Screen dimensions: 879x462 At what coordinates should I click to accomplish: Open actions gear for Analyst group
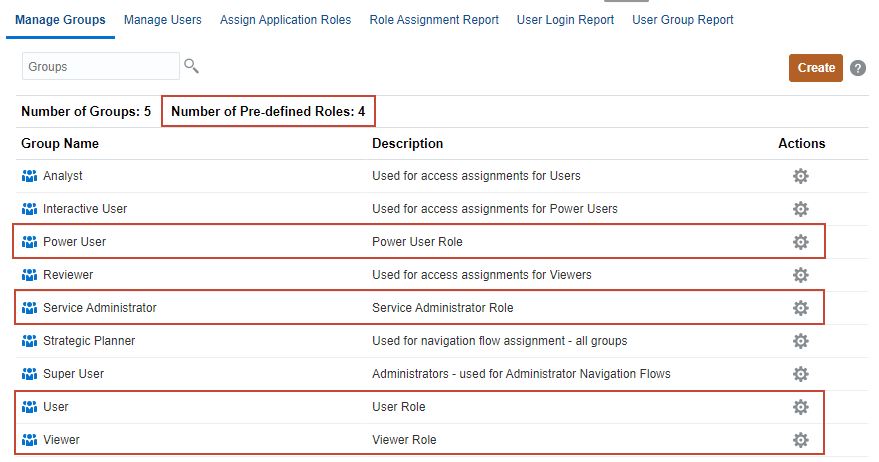pos(801,176)
